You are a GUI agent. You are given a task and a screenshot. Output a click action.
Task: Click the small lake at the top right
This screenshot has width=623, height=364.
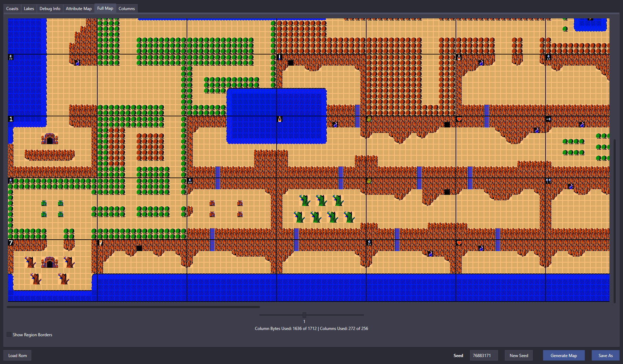(x=590, y=25)
